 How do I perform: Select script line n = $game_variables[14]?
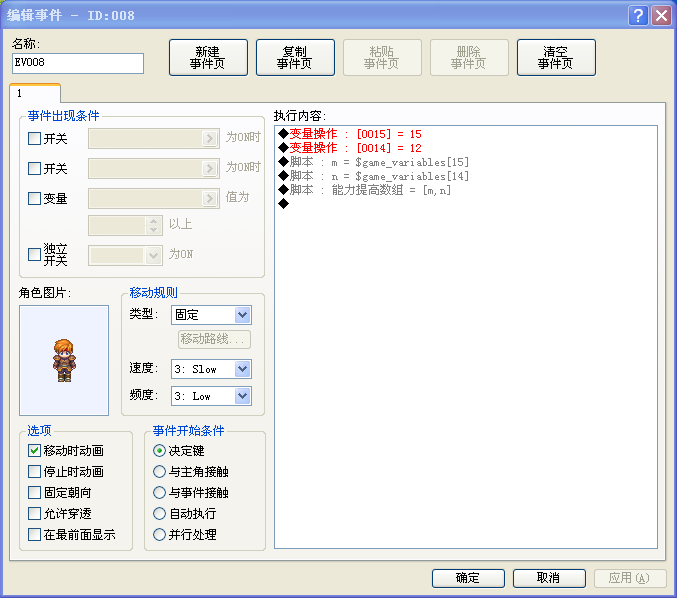click(374, 176)
